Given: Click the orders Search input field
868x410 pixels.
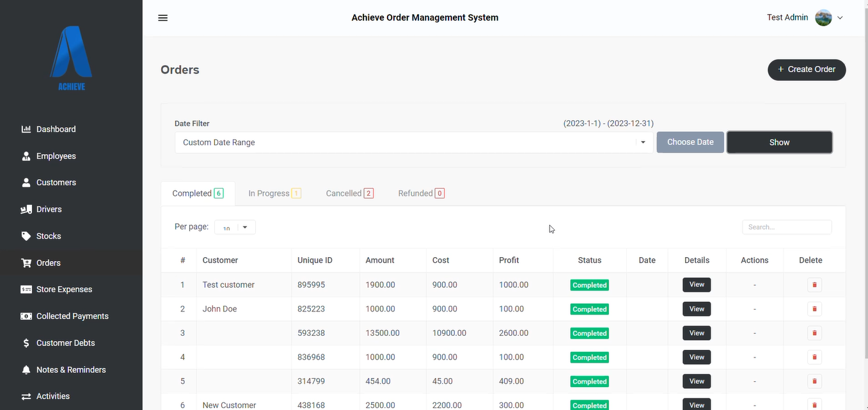Looking at the screenshot, I should (x=787, y=227).
